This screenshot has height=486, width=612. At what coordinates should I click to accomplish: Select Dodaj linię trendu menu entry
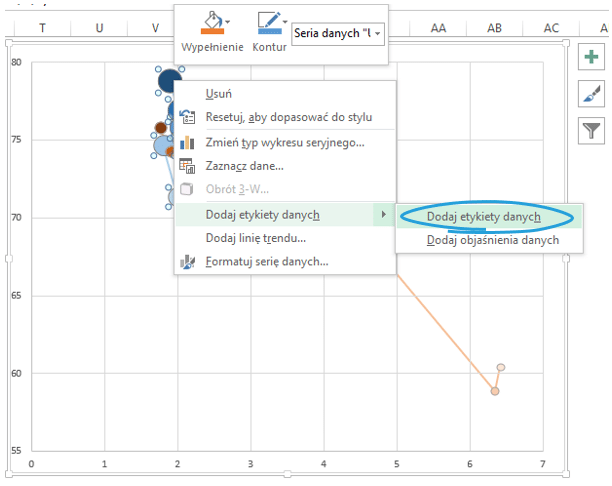coord(255,238)
